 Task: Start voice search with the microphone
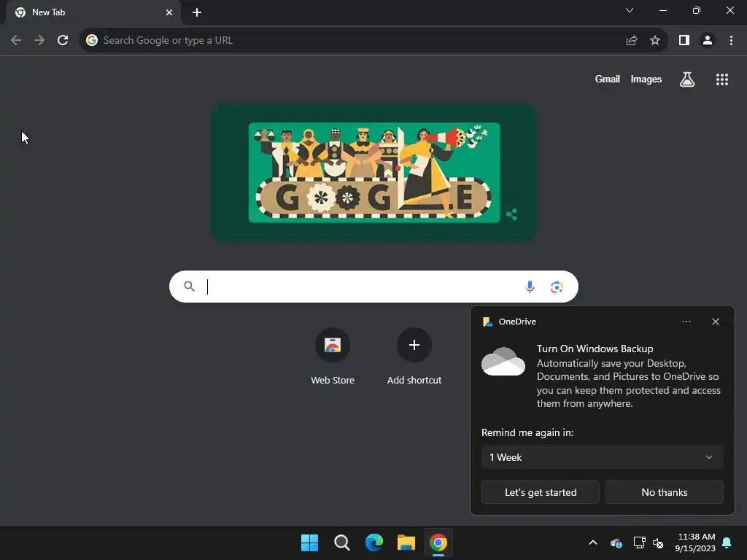530,287
